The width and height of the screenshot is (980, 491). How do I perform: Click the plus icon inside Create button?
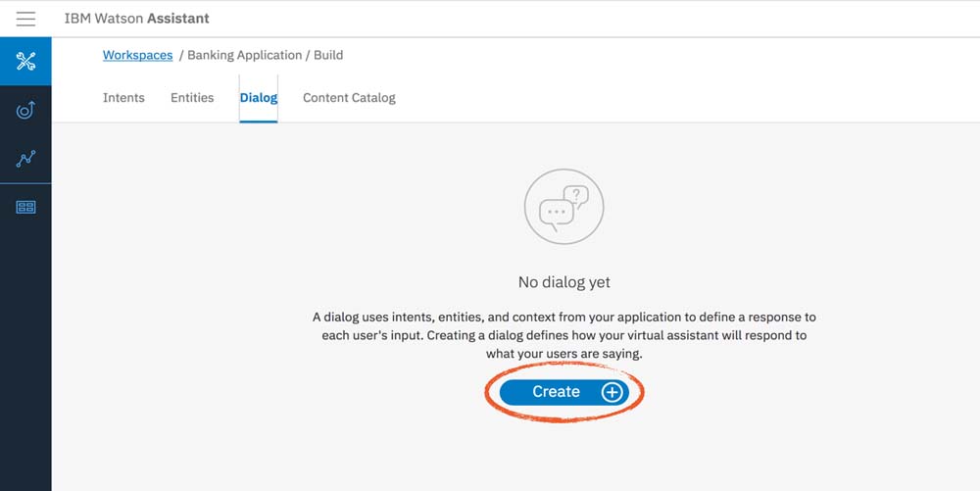612,392
